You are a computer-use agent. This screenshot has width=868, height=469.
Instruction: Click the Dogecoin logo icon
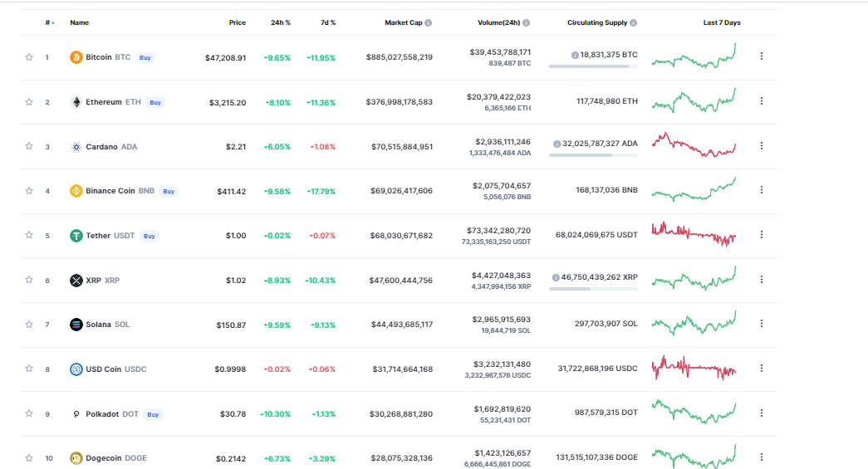click(76, 458)
